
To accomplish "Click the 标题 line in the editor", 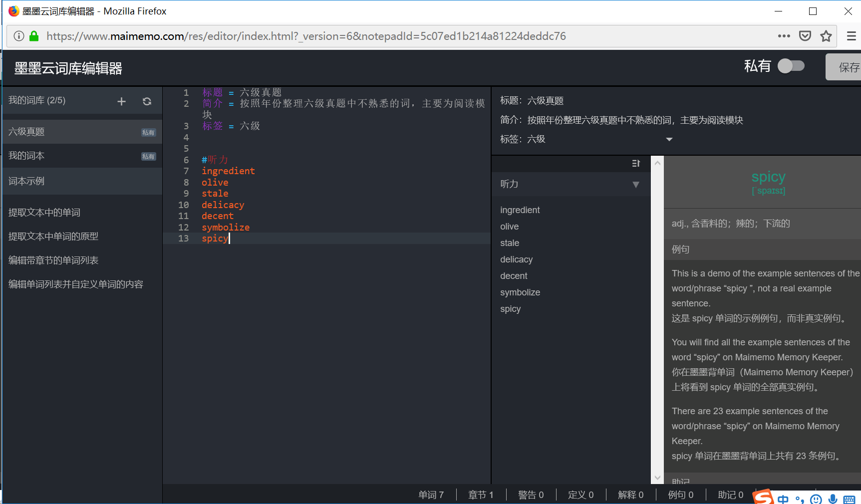I will (242, 92).
